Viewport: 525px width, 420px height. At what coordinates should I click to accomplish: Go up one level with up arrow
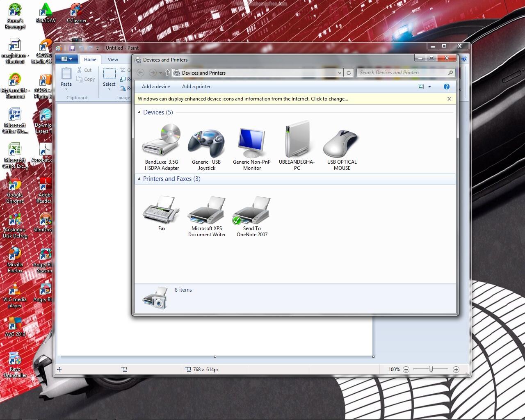point(167,73)
